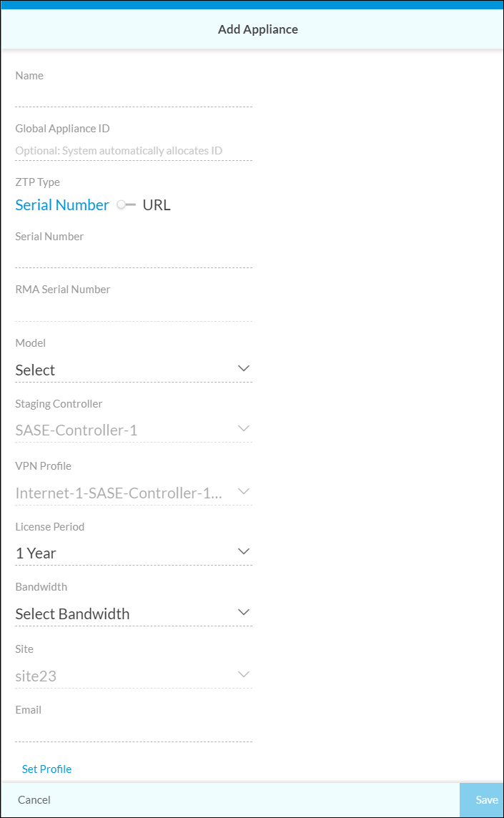Cancel the Add Appliance dialog
The width and height of the screenshot is (504, 818).
pyautogui.click(x=34, y=799)
